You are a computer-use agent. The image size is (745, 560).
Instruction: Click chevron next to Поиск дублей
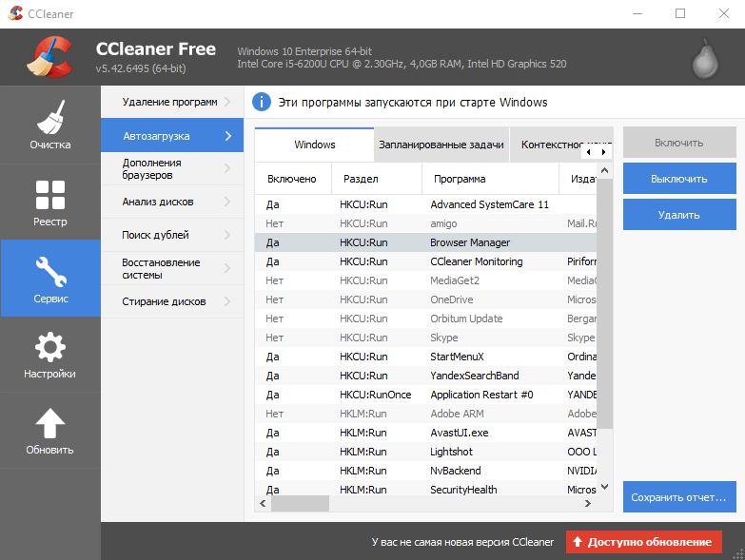[x=227, y=235]
